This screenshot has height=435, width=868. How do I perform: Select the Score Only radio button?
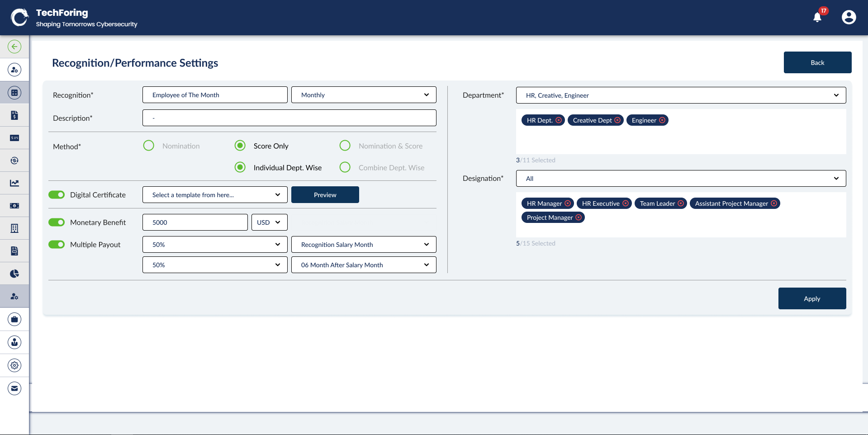tap(240, 146)
